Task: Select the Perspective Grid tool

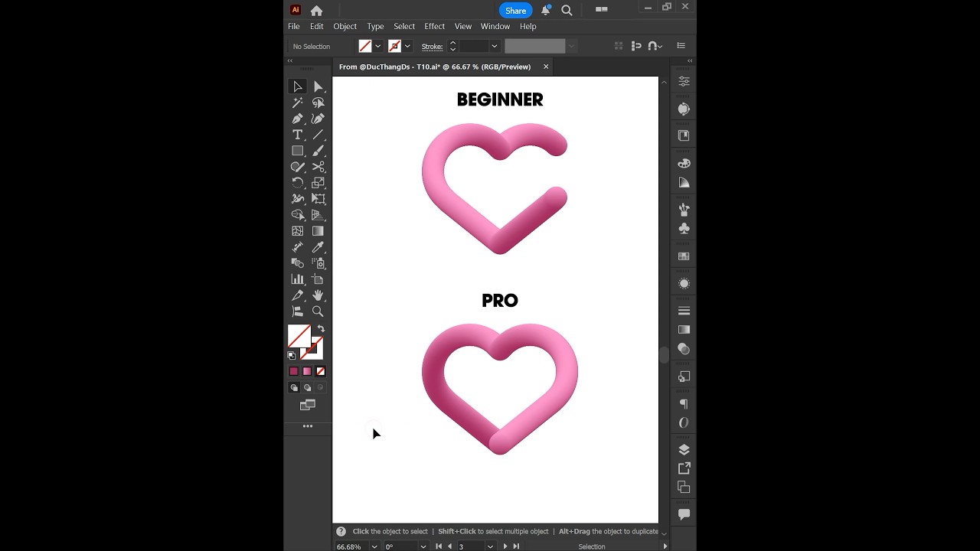Action: (318, 215)
